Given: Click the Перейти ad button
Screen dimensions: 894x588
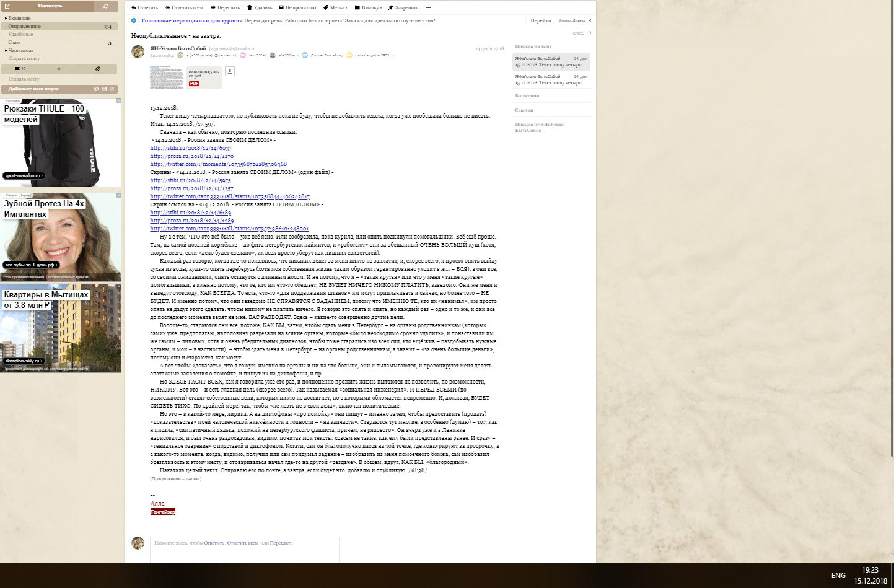Looking at the screenshot, I should pyautogui.click(x=541, y=20).
